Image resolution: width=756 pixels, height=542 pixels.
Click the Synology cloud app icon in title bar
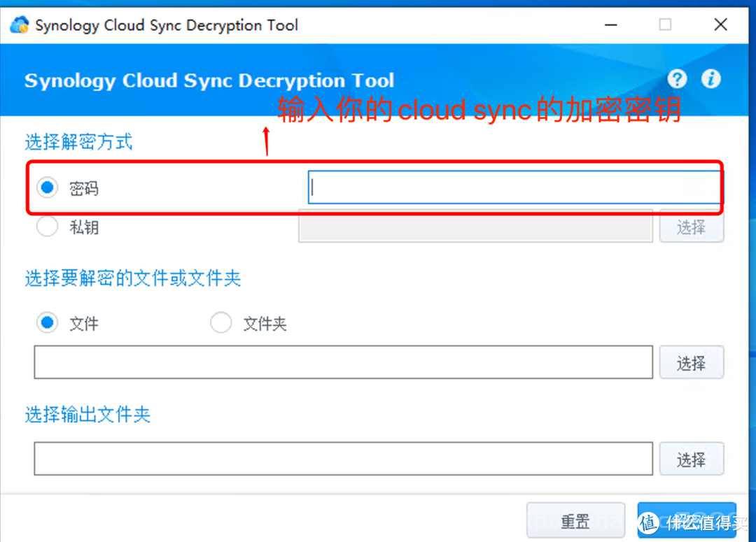click(20, 24)
